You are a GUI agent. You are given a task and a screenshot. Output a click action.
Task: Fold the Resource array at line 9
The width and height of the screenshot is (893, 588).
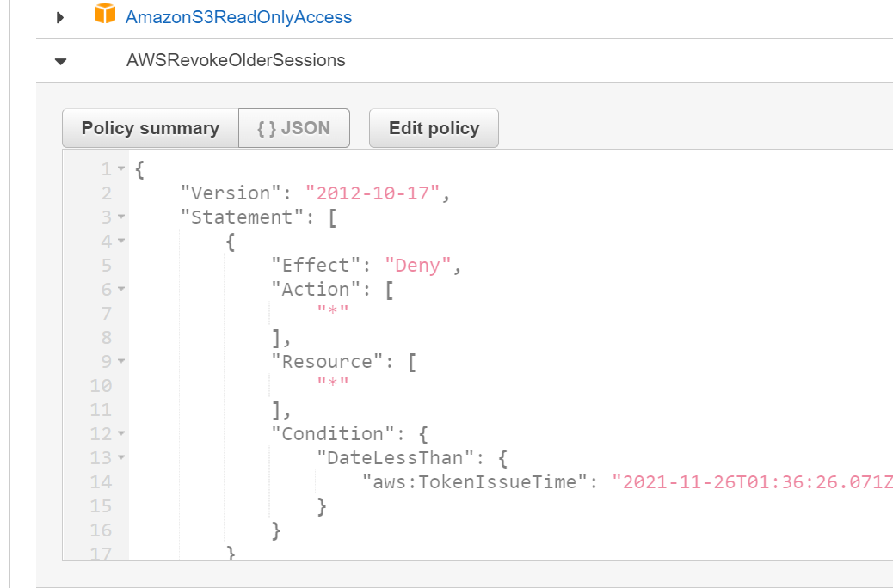pyautogui.click(x=121, y=361)
